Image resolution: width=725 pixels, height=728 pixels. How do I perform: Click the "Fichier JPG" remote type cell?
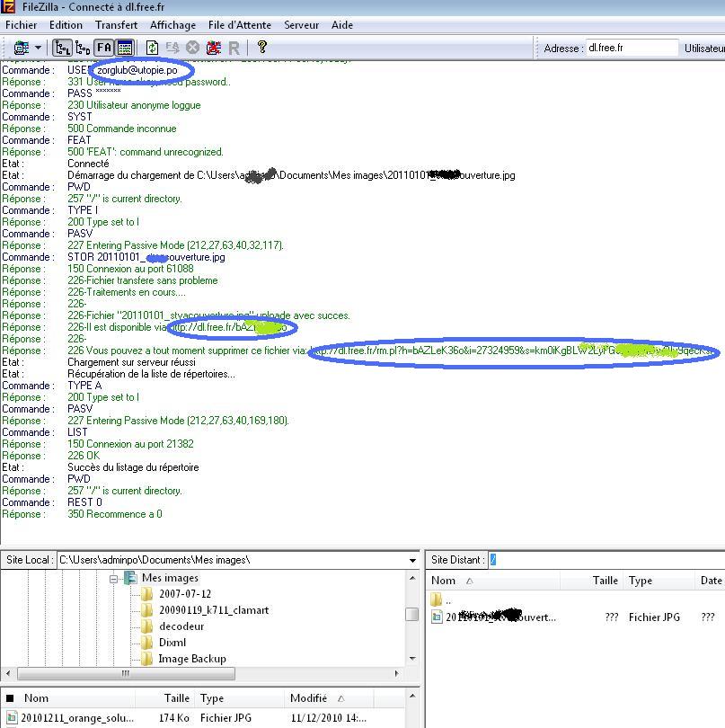point(654,617)
